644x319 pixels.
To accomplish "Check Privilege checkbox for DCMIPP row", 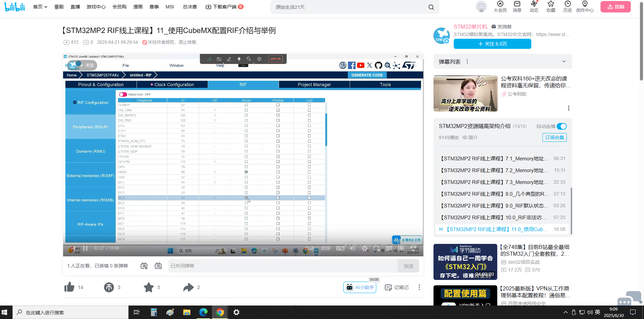I will pyautogui.click(x=278, y=105).
